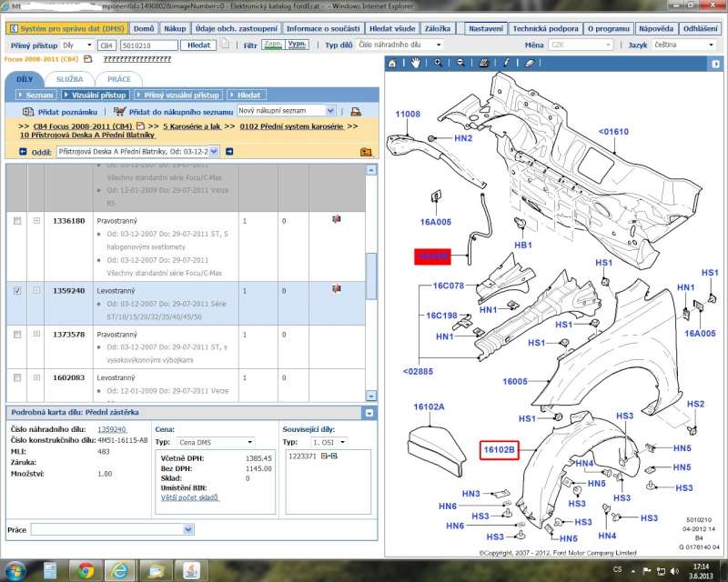Tick the checkbox for part 1373578
This screenshot has width=728, height=582.
pyautogui.click(x=16, y=335)
